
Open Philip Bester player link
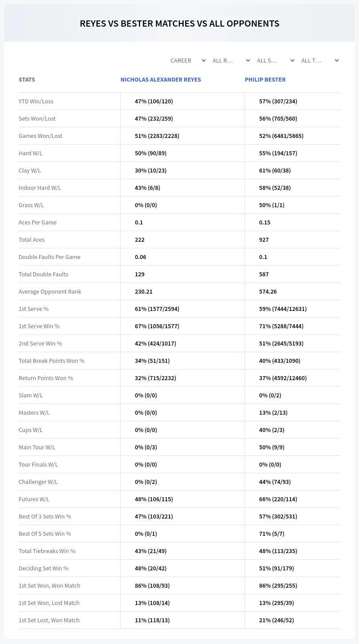coord(265,79)
